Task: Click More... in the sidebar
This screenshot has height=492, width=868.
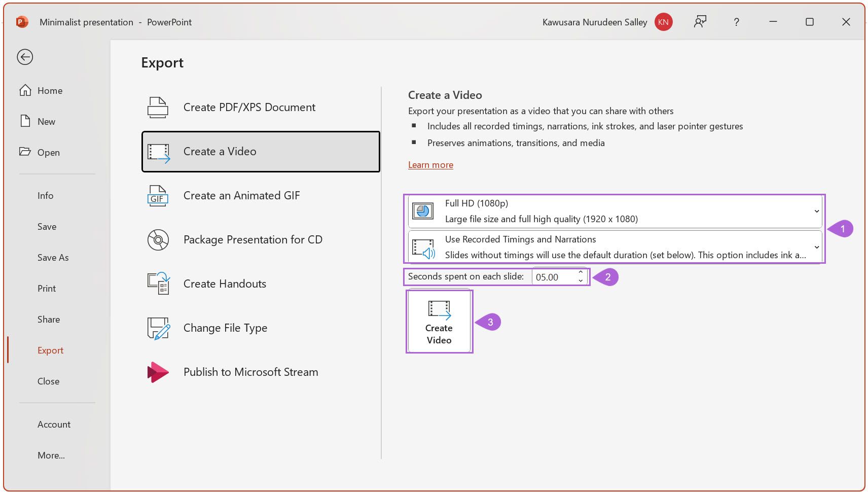Action: (x=51, y=455)
